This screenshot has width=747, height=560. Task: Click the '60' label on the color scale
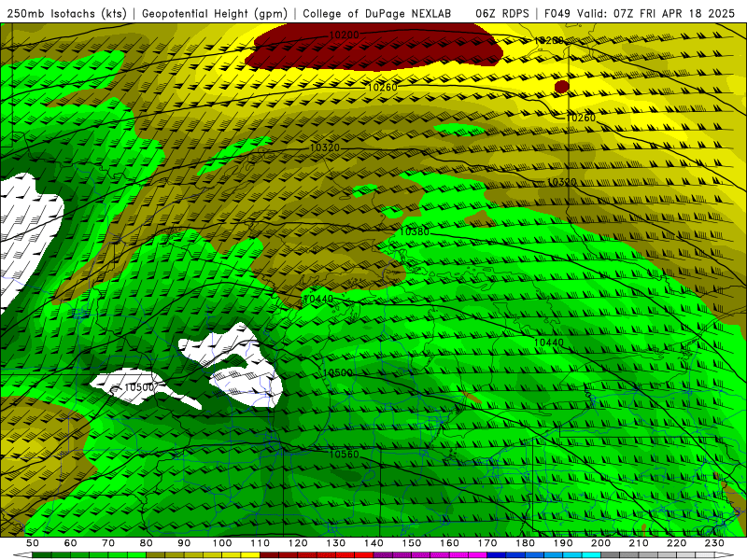point(70,543)
